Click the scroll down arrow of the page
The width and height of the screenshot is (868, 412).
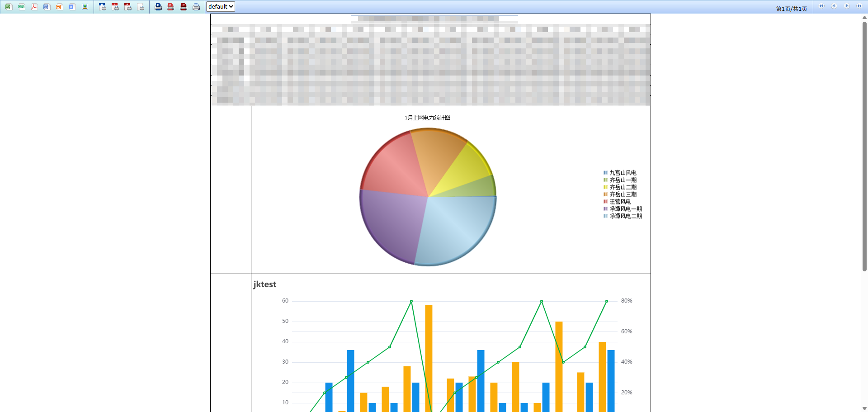pyautogui.click(x=864, y=409)
